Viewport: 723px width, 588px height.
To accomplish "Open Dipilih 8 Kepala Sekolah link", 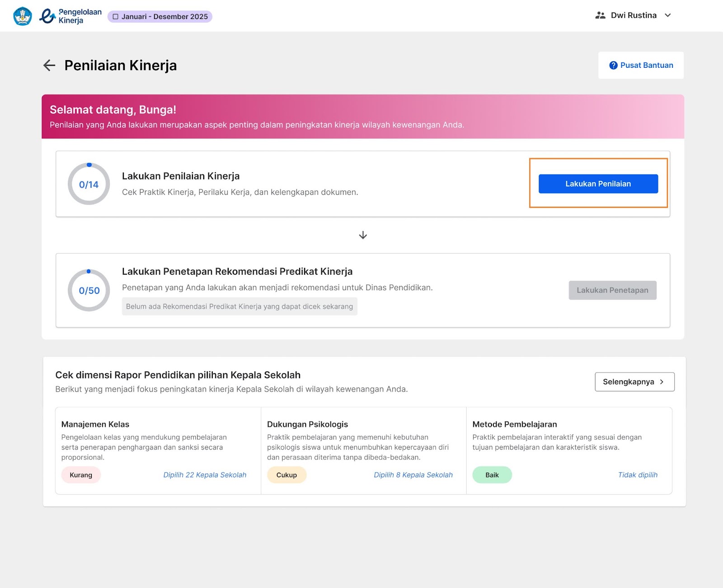I will (x=413, y=475).
